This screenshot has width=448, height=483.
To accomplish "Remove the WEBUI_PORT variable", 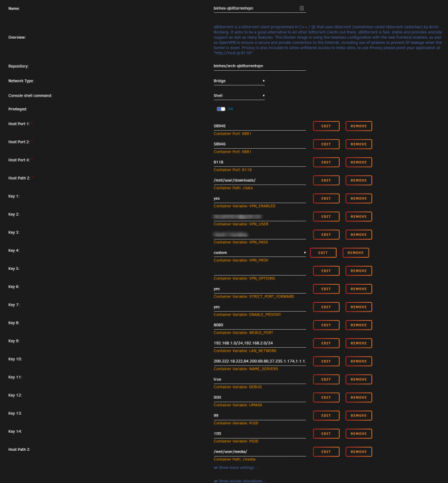I will 358,325.
